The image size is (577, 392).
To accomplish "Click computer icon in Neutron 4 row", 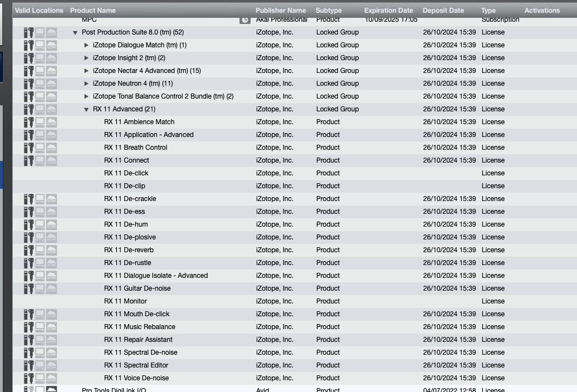I will 40,84.
